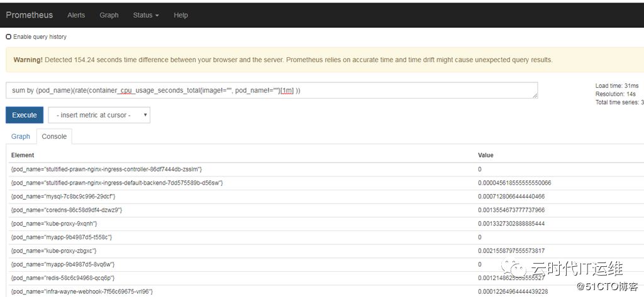Switch to the Graph tab
This screenshot has width=644, height=297.
pos(21,136)
